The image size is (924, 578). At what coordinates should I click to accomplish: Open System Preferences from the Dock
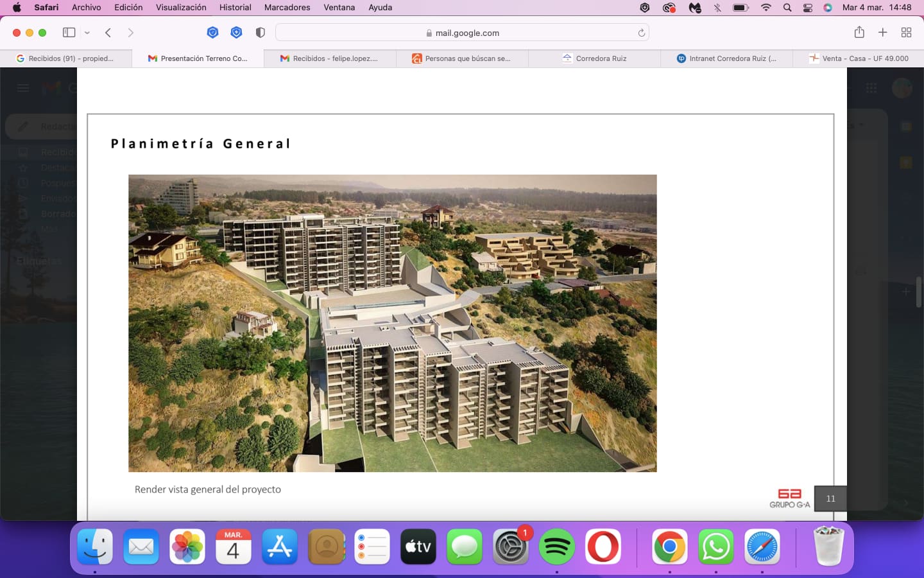511,547
